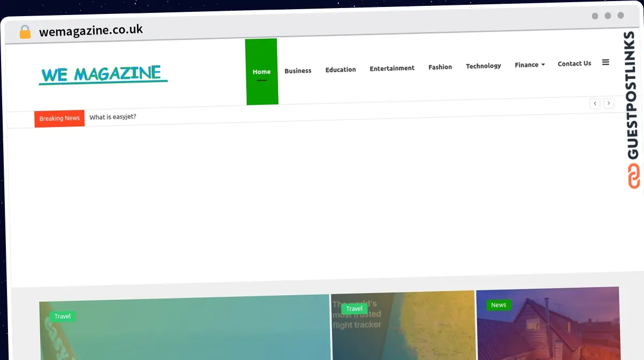Show next breaking news with right arrow
This screenshot has width=644, height=360.
(609, 103)
